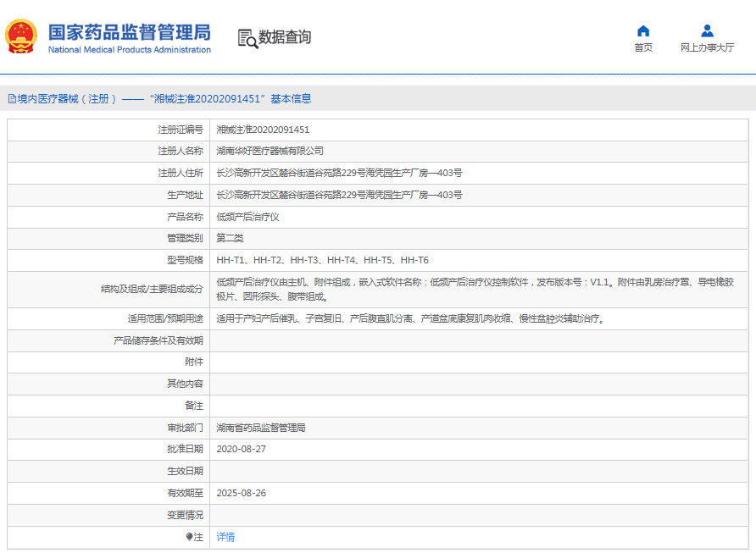This screenshot has height=553, width=756.
Task: Click the national emblem logo
Action: 21,36
